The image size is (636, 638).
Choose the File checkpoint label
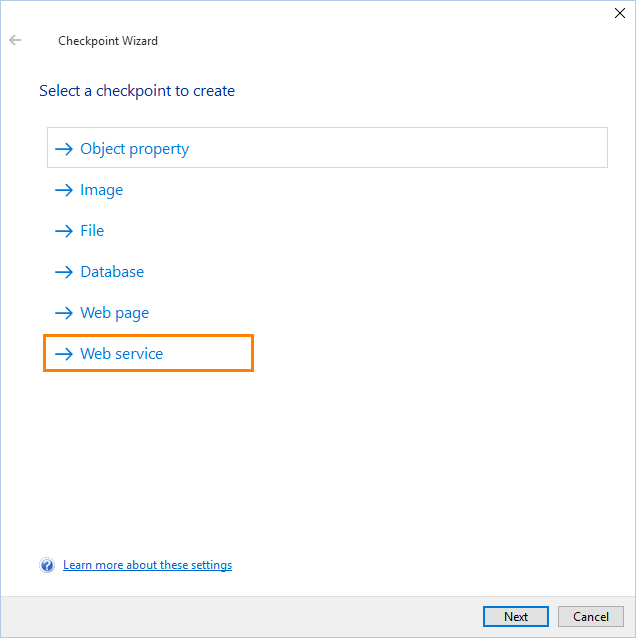click(92, 231)
